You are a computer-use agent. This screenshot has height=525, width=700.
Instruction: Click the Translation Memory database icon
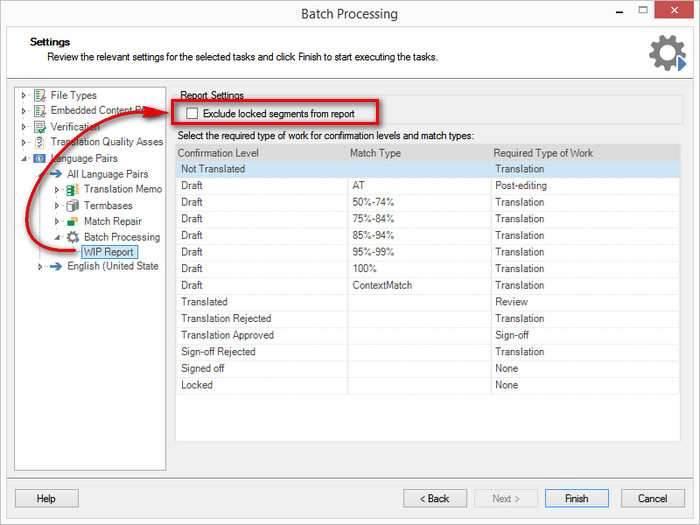tap(72, 190)
